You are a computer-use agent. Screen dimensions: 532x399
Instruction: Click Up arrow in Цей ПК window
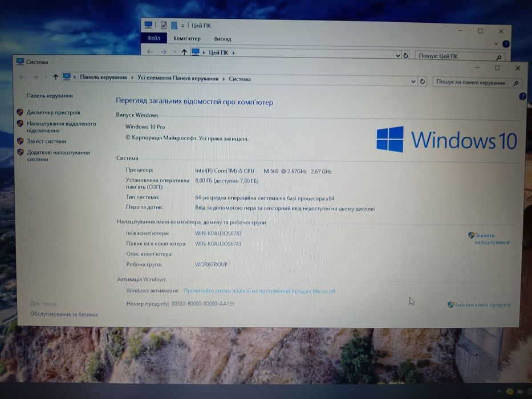click(x=184, y=52)
